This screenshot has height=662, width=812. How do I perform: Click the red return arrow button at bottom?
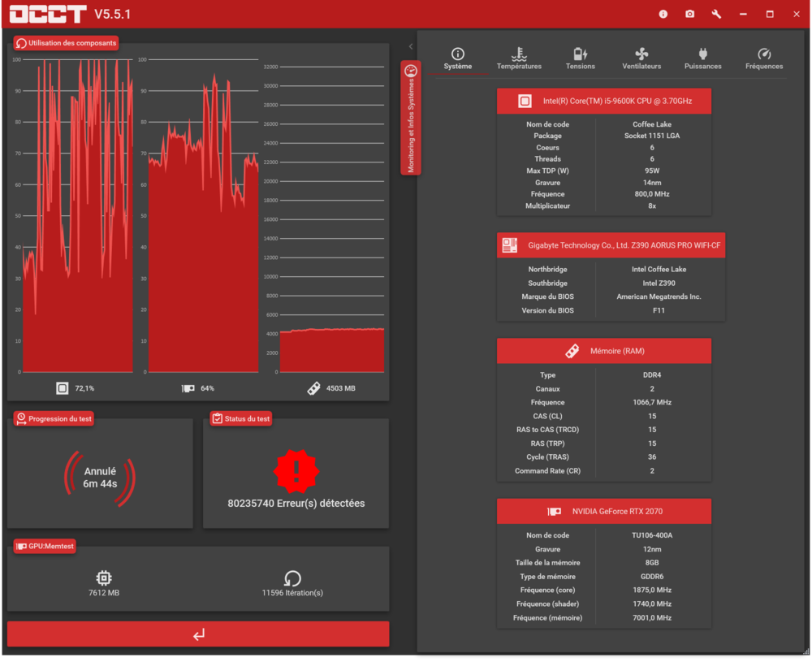pyautogui.click(x=199, y=634)
